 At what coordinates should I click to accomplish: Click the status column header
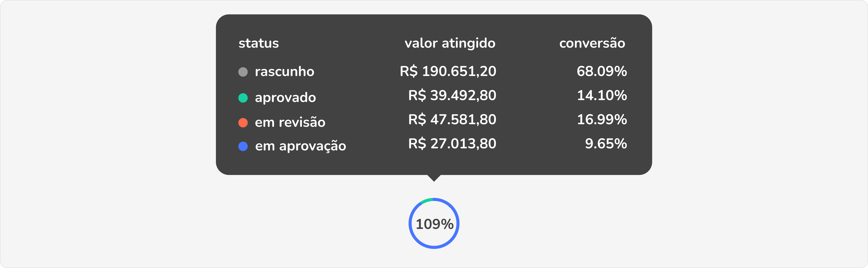click(x=258, y=43)
